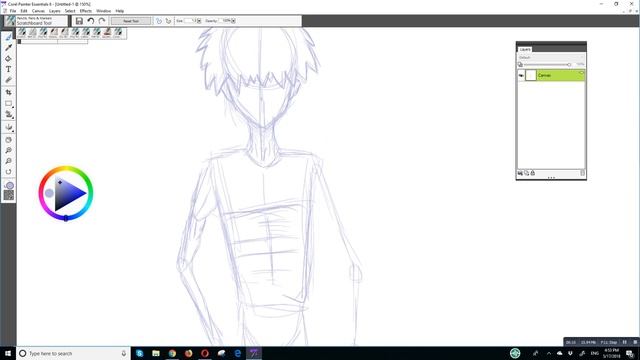Click the main color swatch in toolbox
Image resolution: width=640 pixels, height=360 pixels.
click(x=10, y=186)
